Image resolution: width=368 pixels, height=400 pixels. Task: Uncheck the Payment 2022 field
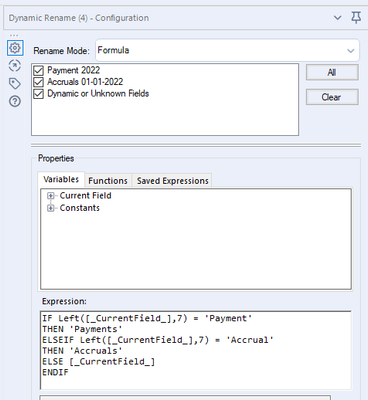point(39,71)
